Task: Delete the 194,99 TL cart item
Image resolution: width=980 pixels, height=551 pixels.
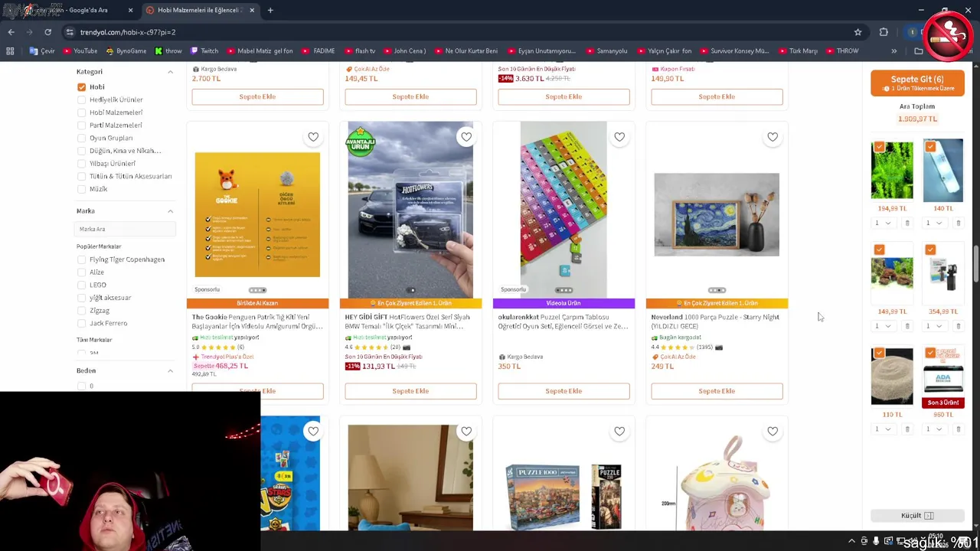Action: click(x=907, y=223)
